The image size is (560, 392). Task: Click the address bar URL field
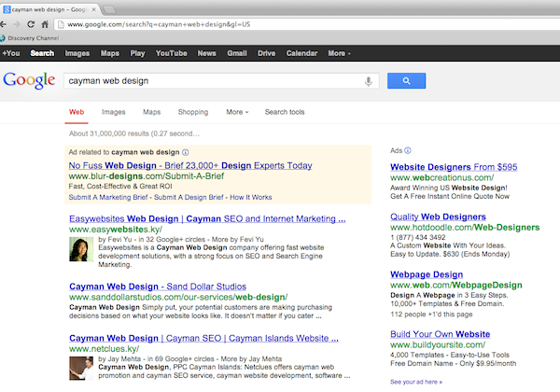coord(307,24)
